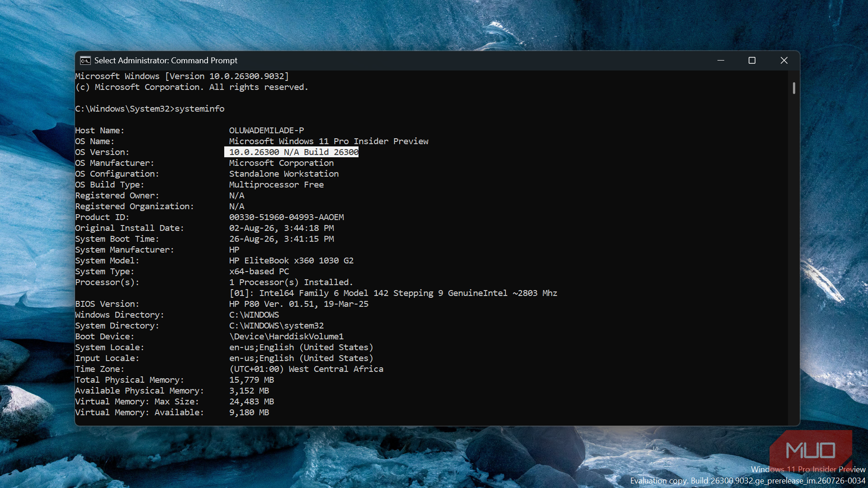868x488 pixels.
Task: Click the Windows Directory value 'C:\WINDOWS'
Action: (x=254, y=315)
